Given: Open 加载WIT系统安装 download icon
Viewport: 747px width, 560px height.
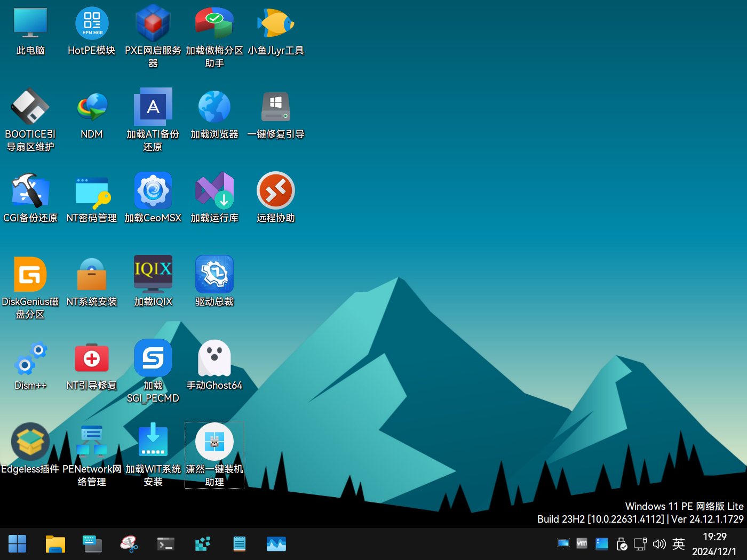Looking at the screenshot, I should pos(153,455).
